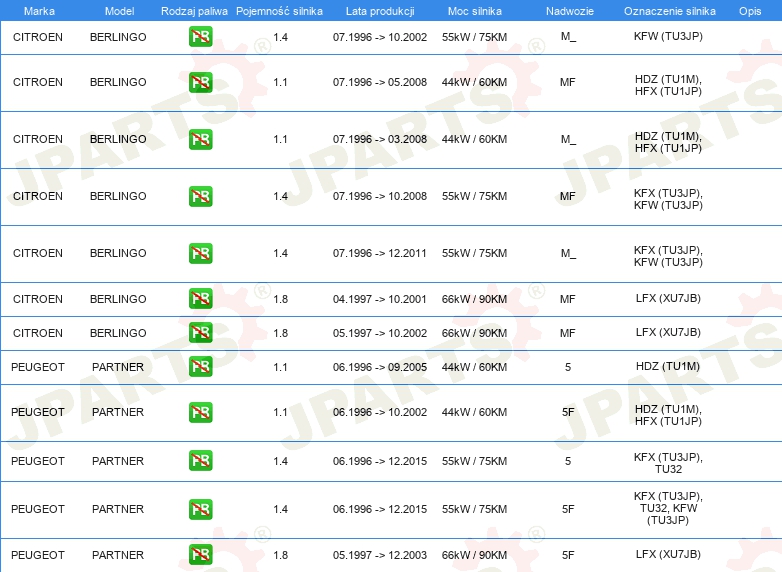
Task: Select date range 07.1996 -> 10.2008
Action: (x=380, y=196)
